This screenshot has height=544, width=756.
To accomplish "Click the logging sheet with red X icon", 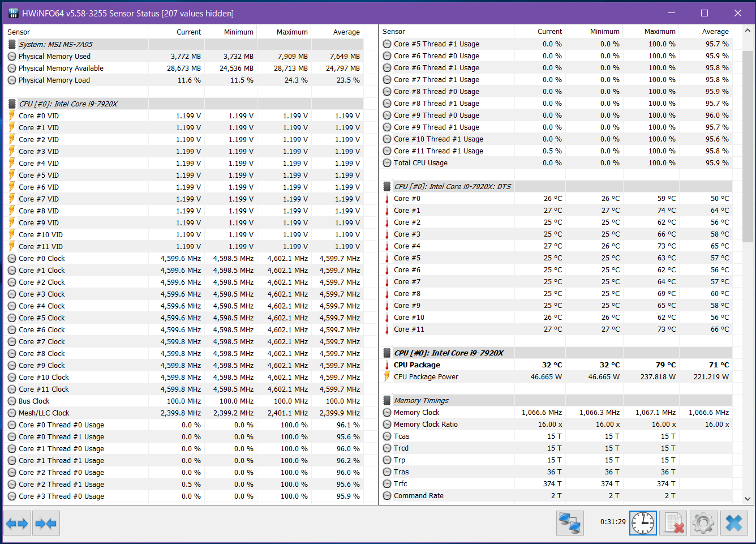I will [x=673, y=522].
